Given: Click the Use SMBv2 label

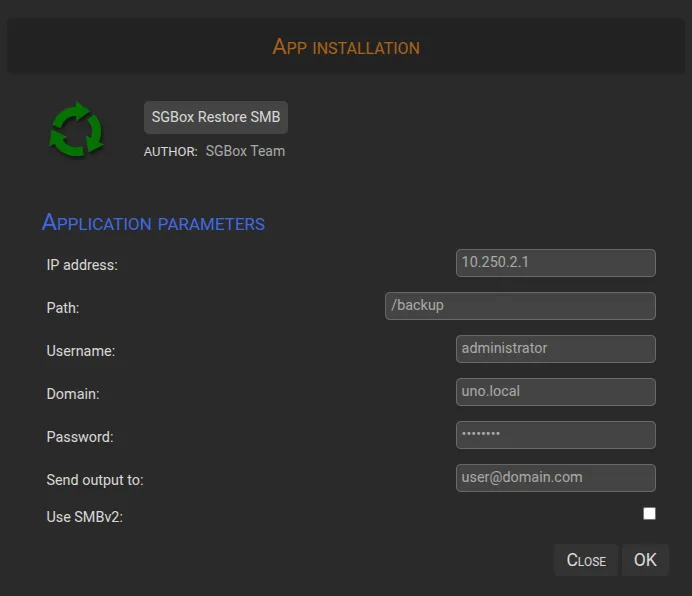Looking at the screenshot, I should coord(85,517).
